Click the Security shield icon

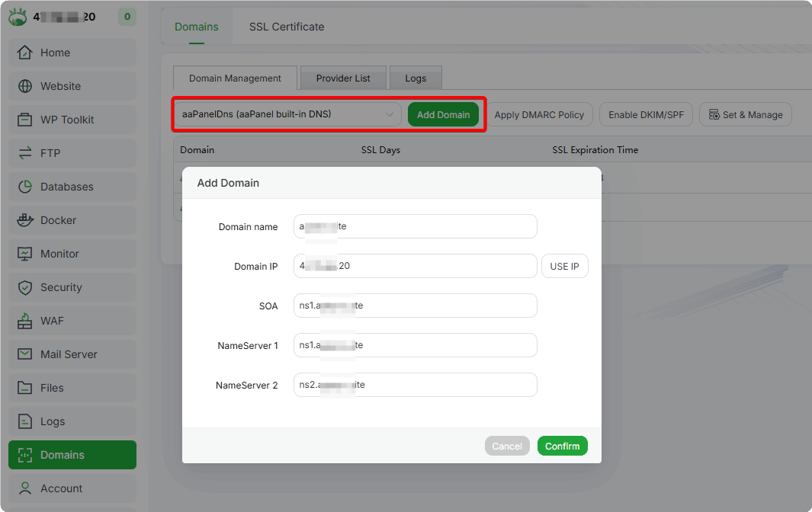(x=25, y=287)
